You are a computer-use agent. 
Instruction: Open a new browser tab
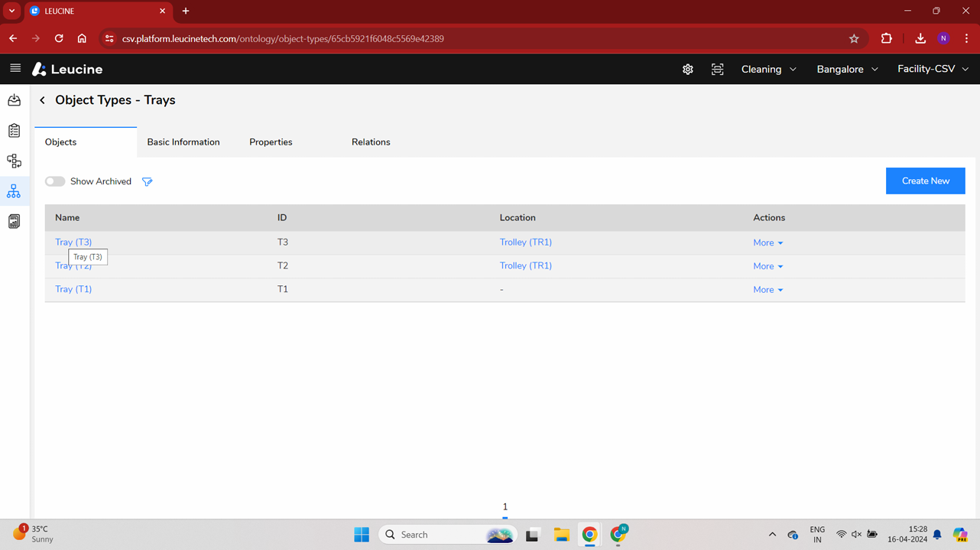tap(186, 11)
